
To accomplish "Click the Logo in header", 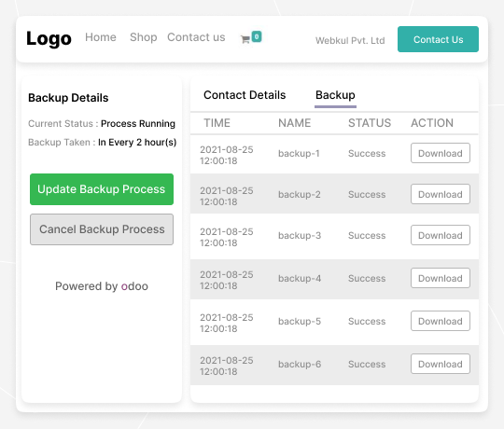I will pos(49,38).
